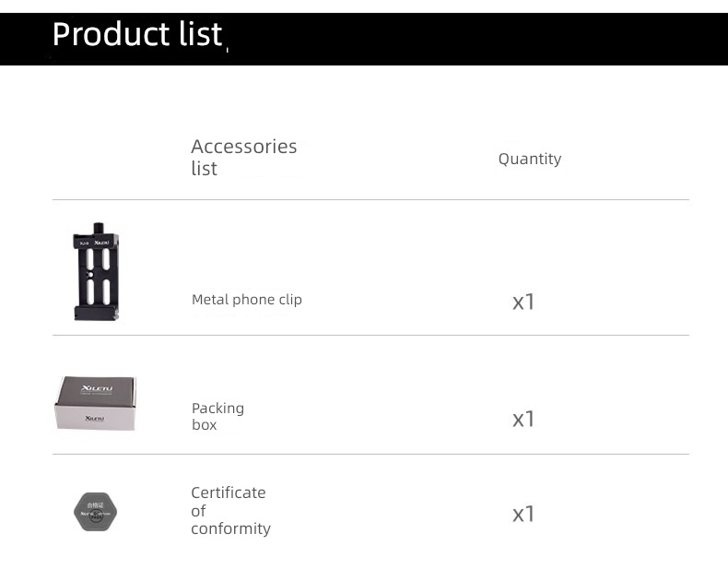Select the 'Product list' heading
728x581 pixels.
(137, 34)
